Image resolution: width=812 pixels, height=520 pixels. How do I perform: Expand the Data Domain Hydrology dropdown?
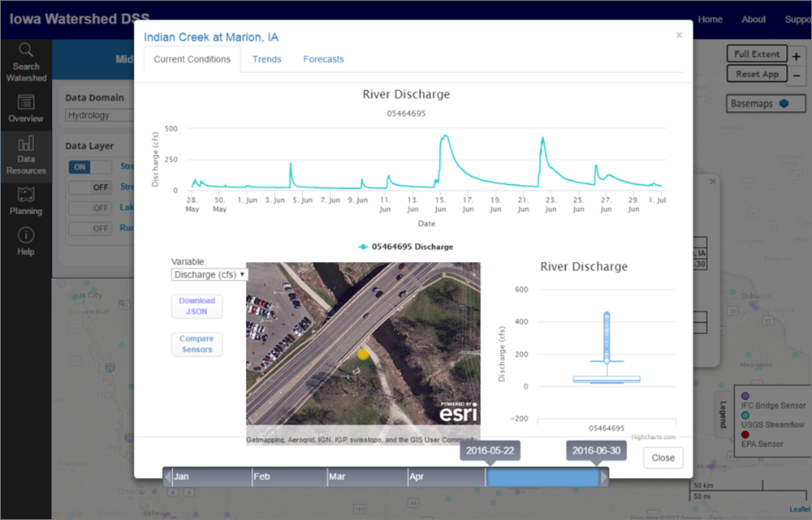[x=97, y=115]
